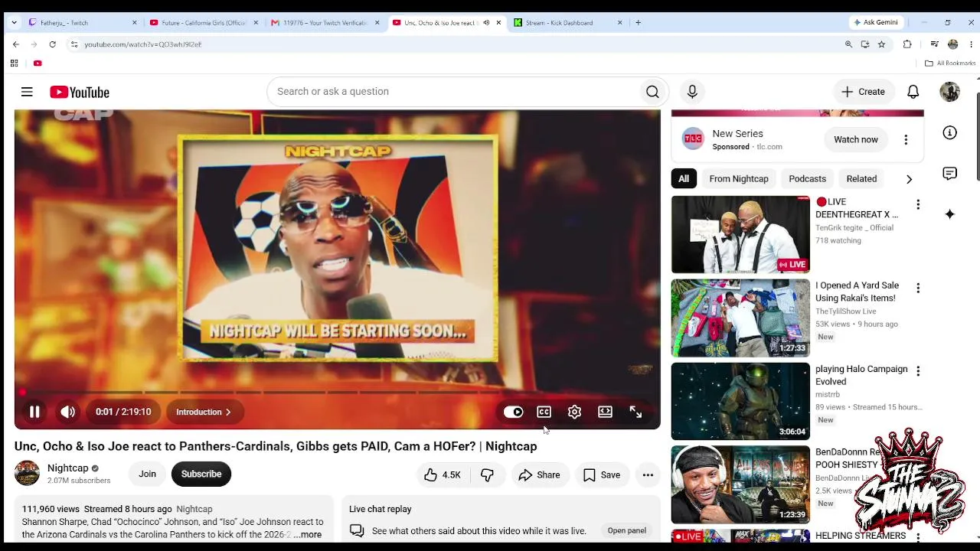Screen dimensions: 980x551
Task: Open the info icon in the side rail
Action: pos(949,132)
